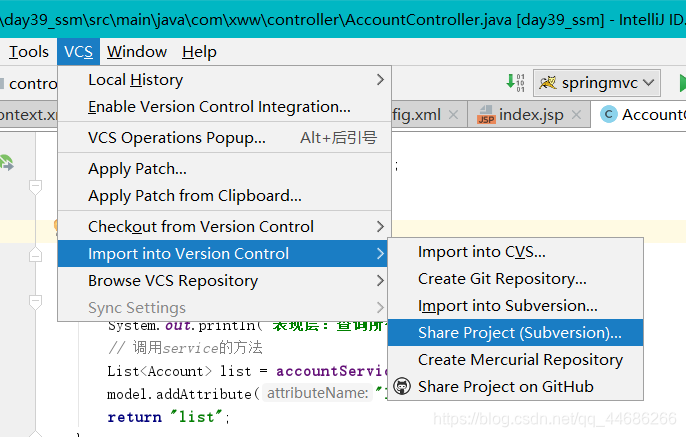Click the middle code fold marker in gutter
This screenshot has width=686, height=437.
[35, 254]
